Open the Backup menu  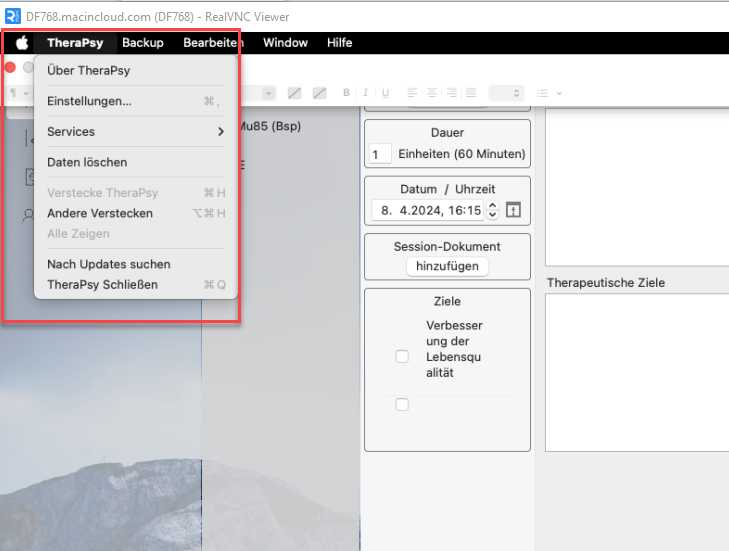[143, 43]
